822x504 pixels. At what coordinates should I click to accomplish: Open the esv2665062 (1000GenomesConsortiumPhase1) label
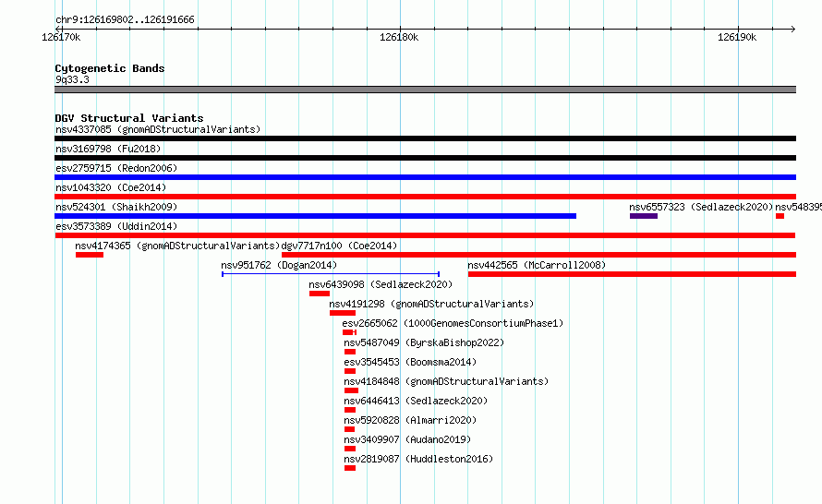tap(453, 323)
